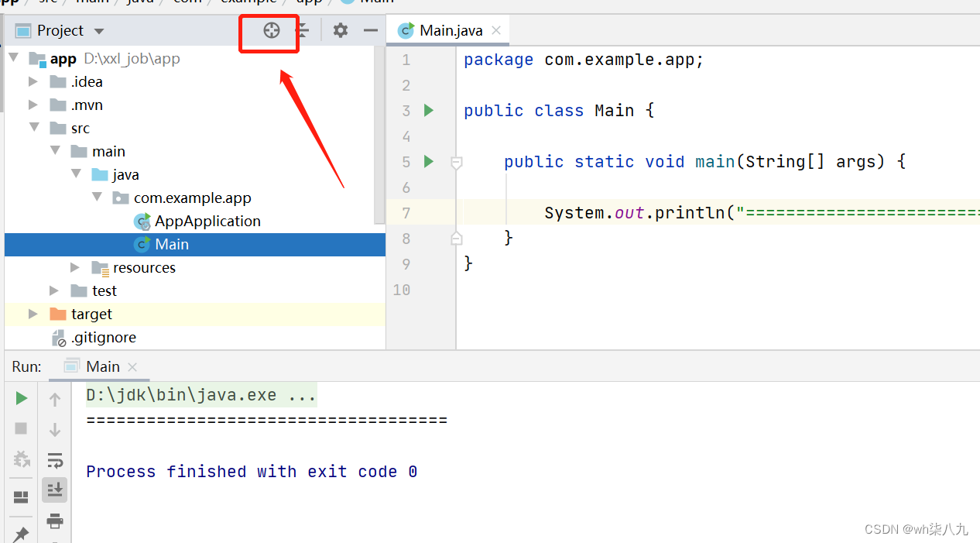This screenshot has width=980, height=543.
Task: Click fold end marker at line 8
Action: click(456, 238)
